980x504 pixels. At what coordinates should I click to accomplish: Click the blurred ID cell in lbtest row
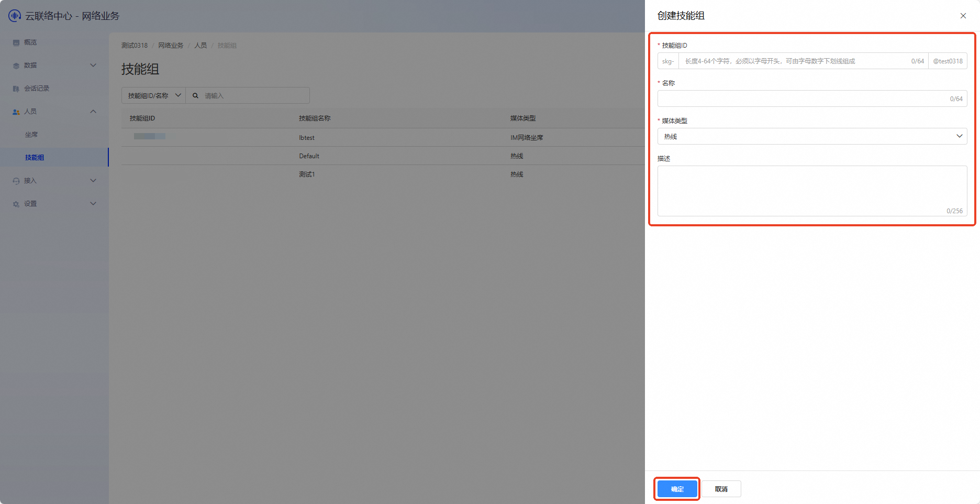(150, 136)
